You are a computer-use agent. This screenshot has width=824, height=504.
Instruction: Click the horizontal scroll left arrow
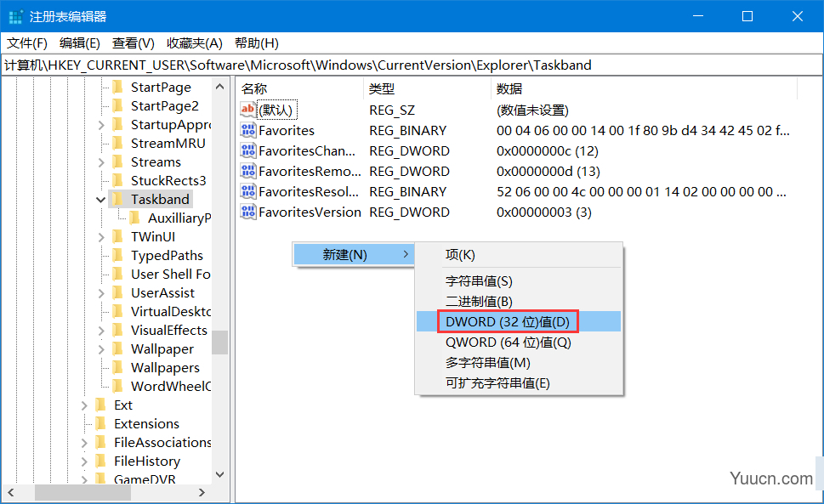pyautogui.click(x=11, y=492)
